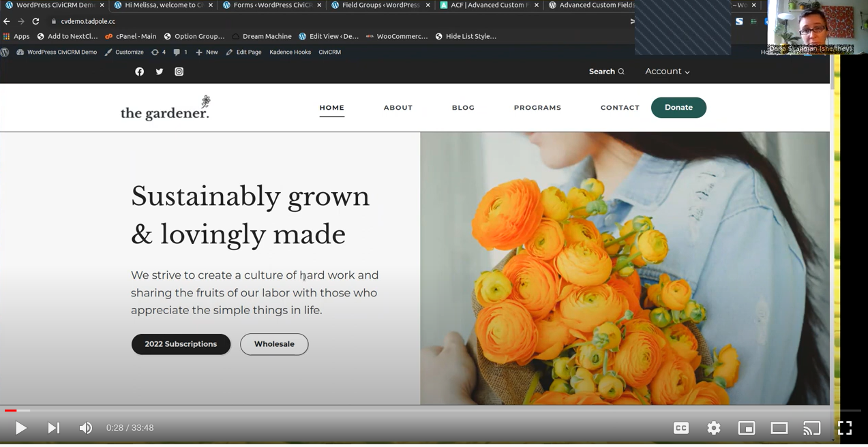This screenshot has height=447, width=868.
Task: Skip to the next video
Action: (x=53, y=428)
